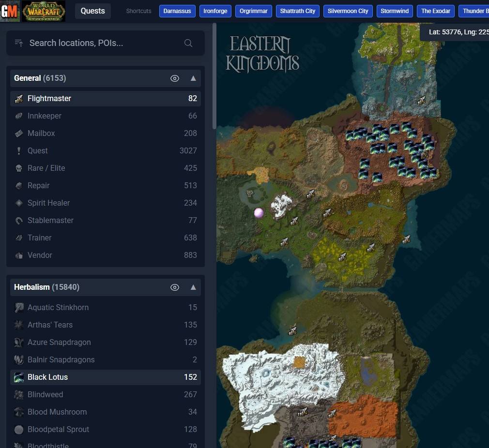This screenshot has width=489, height=448.
Task: Toggle visibility of the General section
Action: coord(175,78)
